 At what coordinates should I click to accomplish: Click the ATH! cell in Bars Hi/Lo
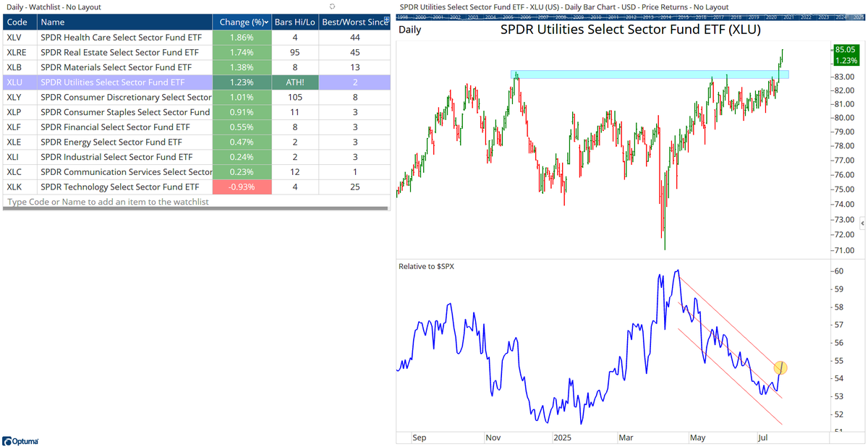coord(294,82)
